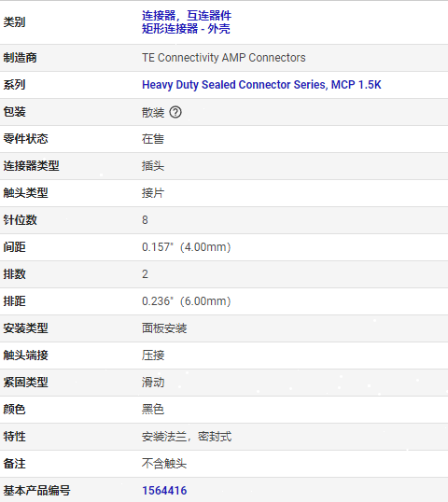Click the 接片 contact type value

click(153, 193)
